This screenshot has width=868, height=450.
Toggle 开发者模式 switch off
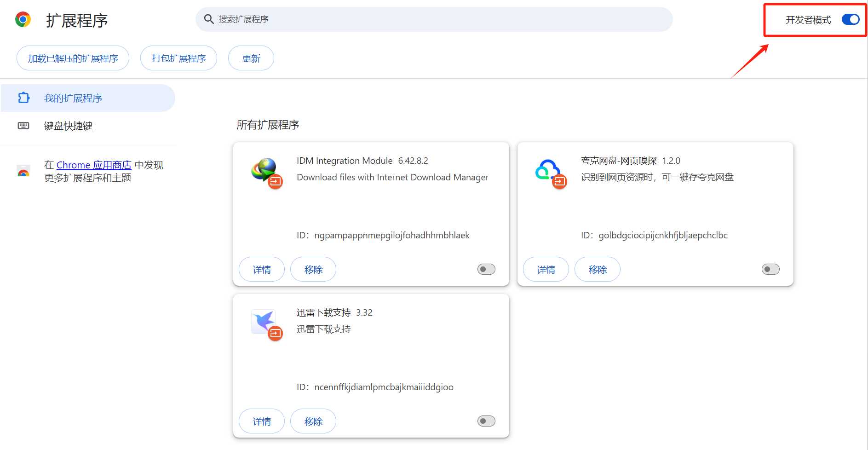[851, 19]
